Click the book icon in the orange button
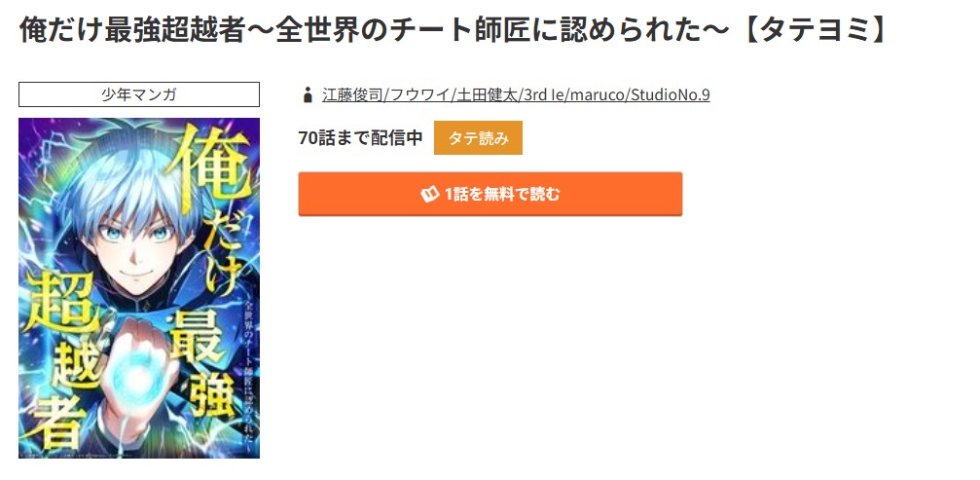The image size is (980, 480). tap(429, 195)
